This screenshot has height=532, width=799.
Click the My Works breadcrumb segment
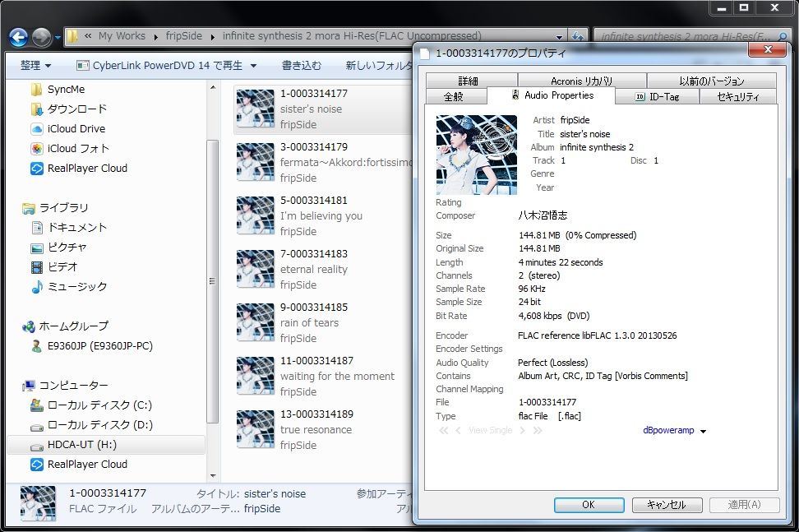tap(122, 36)
